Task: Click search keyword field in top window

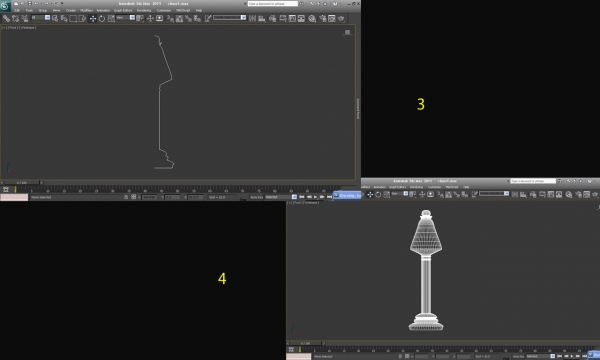Action: (272, 3)
